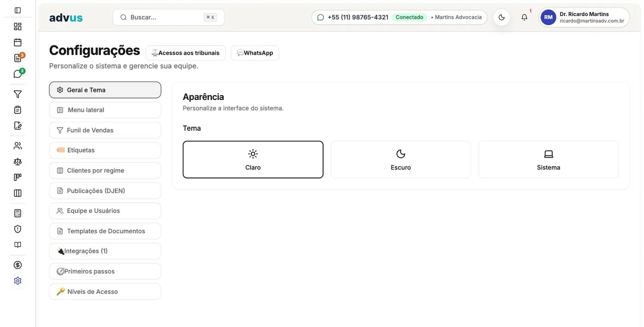Viewport: 644px width, 327px height.
Task: Click the WhatsApp button next to Configurações
Action: (x=255, y=53)
